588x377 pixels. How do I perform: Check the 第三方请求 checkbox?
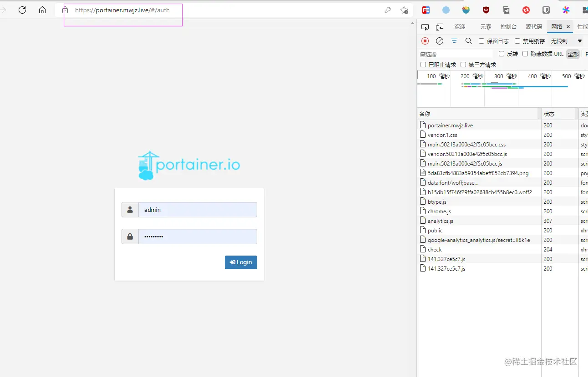click(x=463, y=65)
